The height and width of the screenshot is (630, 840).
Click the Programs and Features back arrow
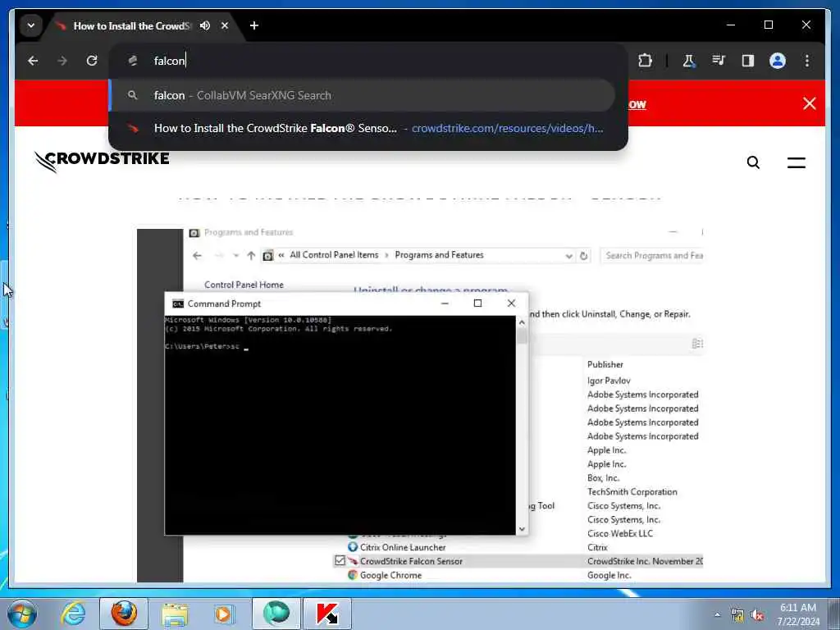(197, 256)
